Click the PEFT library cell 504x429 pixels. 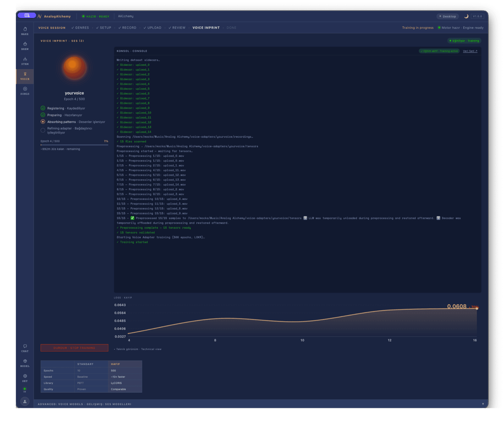[x=91, y=383]
